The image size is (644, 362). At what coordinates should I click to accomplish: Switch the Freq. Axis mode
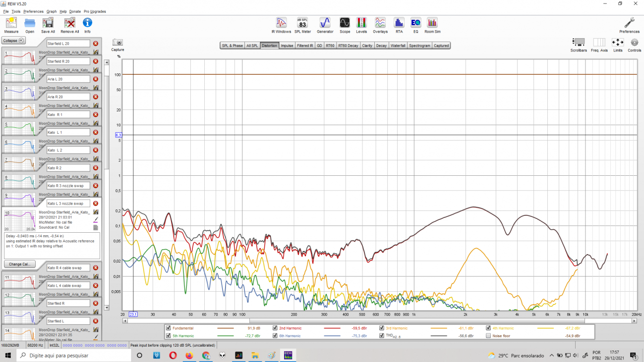pyautogui.click(x=599, y=45)
